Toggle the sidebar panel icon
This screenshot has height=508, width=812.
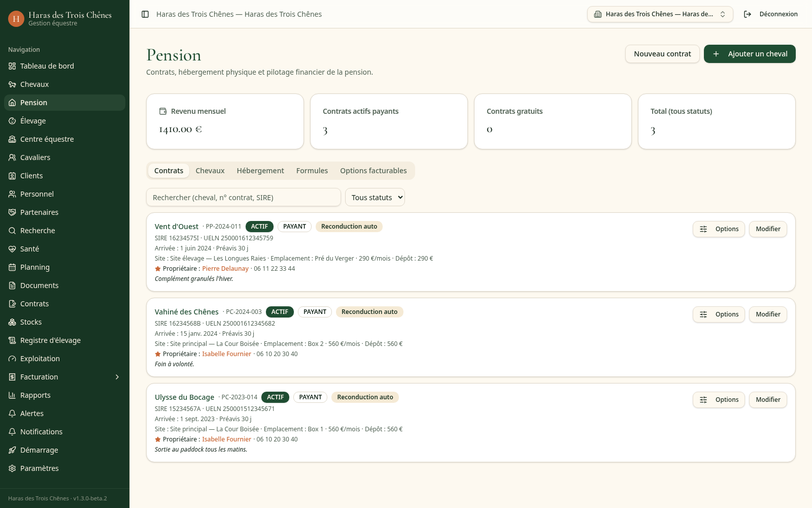[x=145, y=14]
